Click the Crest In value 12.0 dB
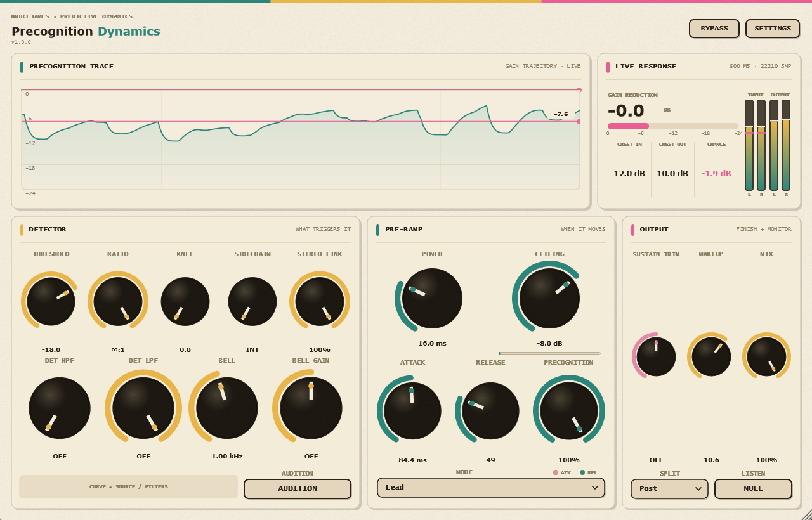 tap(629, 174)
